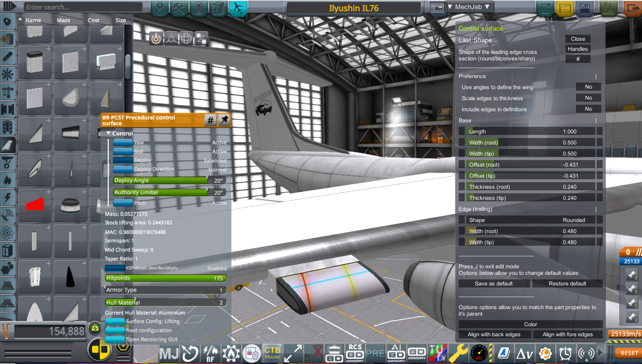
Task: Toggle KSP-Recall StealBackMyFunds Enabled button
Action: point(115,268)
